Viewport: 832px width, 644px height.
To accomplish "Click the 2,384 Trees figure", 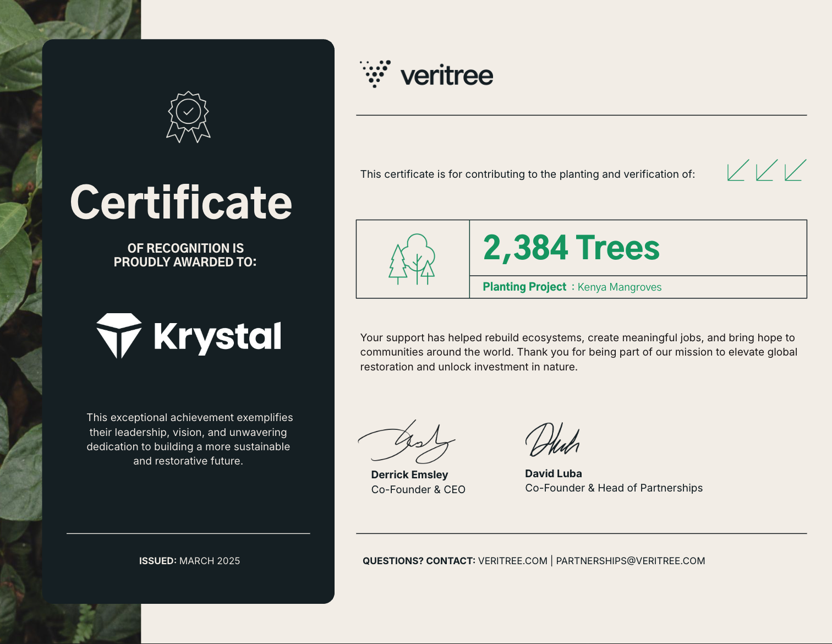I will click(x=571, y=248).
